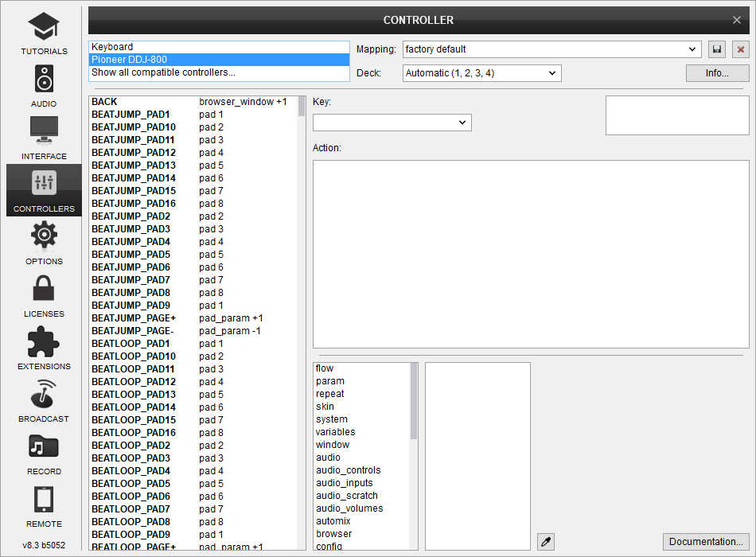Click the Info button
This screenshot has height=557, width=756.
[717, 73]
